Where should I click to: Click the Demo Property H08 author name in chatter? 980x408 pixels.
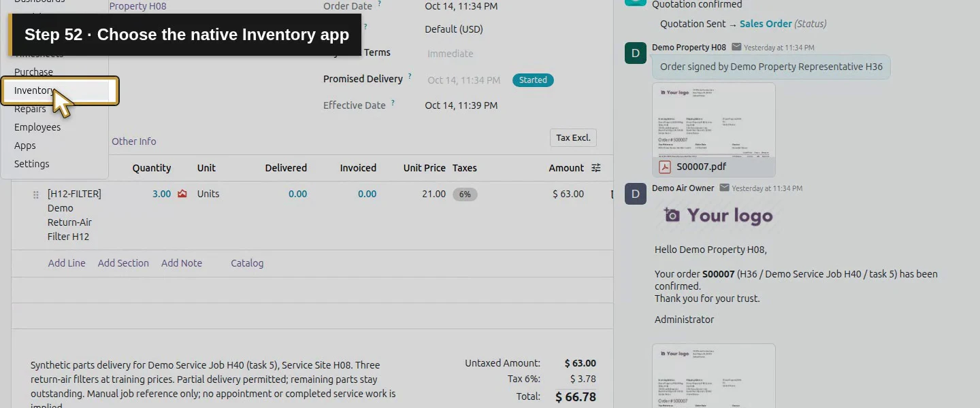click(689, 48)
